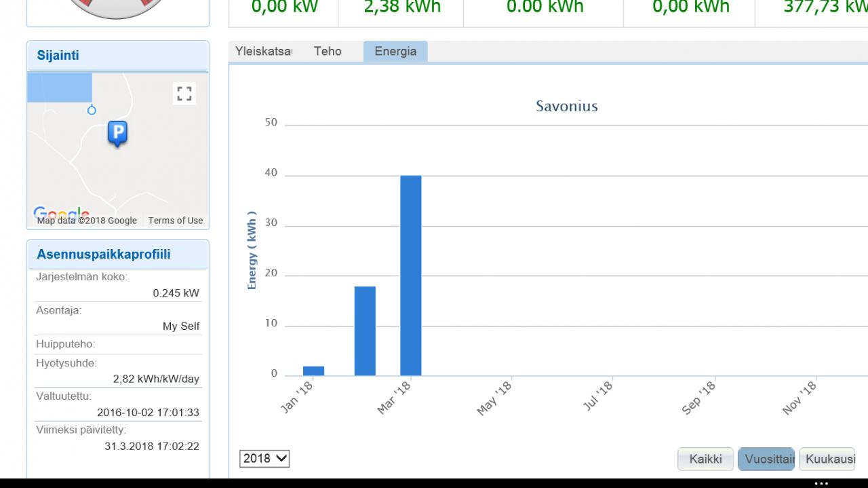
Task: Click the 377,73 kWh reading
Action: (825, 7)
